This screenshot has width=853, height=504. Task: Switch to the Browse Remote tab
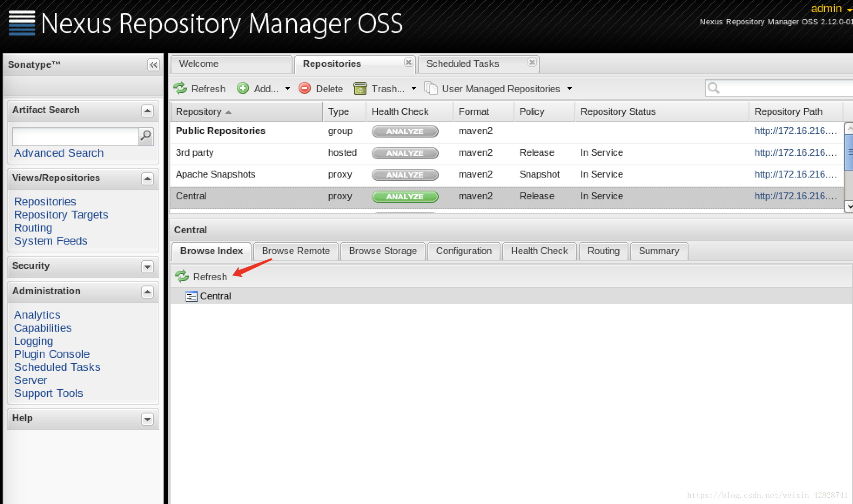coord(296,251)
